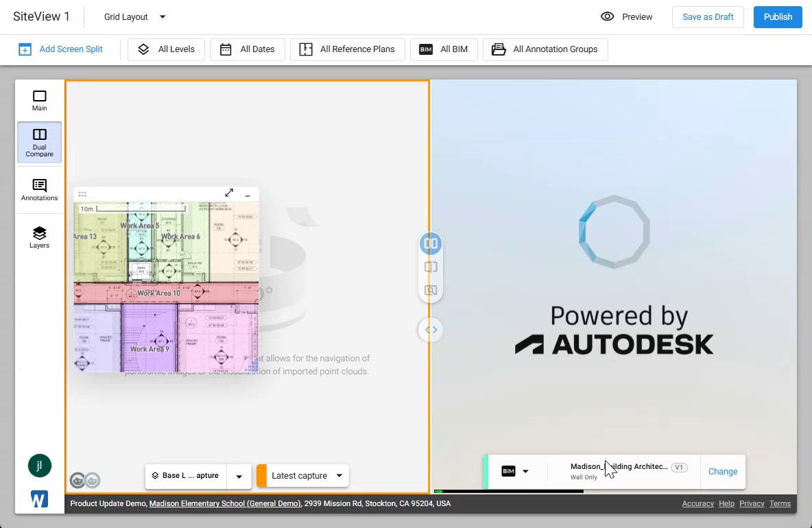Viewport: 812px width, 528px height.
Task: Click Work Area 9 on the minimap
Action: click(x=149, y=349)
